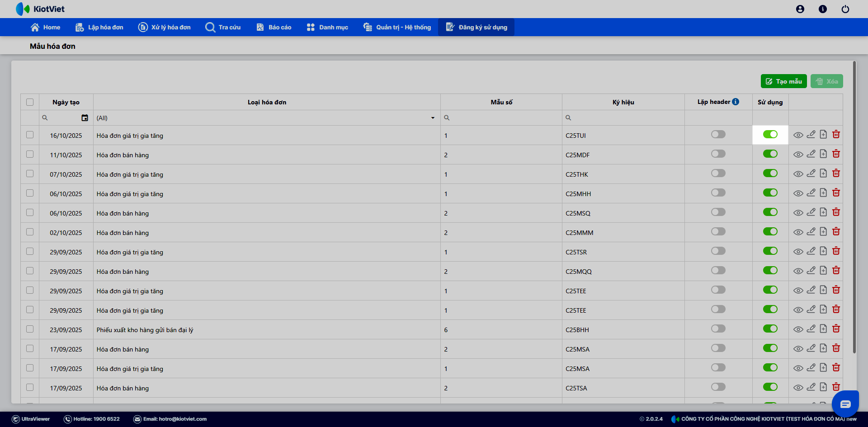Edit the C25BHH template
Screen dimensions: 868x427
[x=811, y=328]
